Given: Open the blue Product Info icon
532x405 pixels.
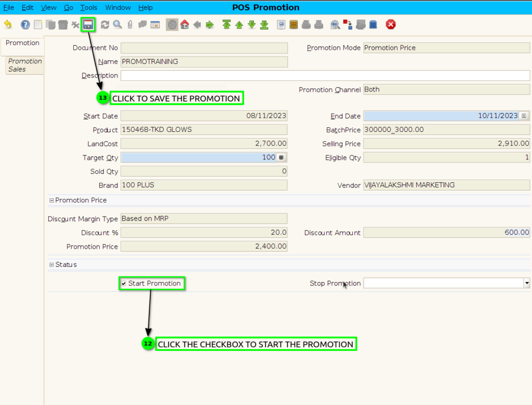Looking at the screenshot, I should coord(373,24).
